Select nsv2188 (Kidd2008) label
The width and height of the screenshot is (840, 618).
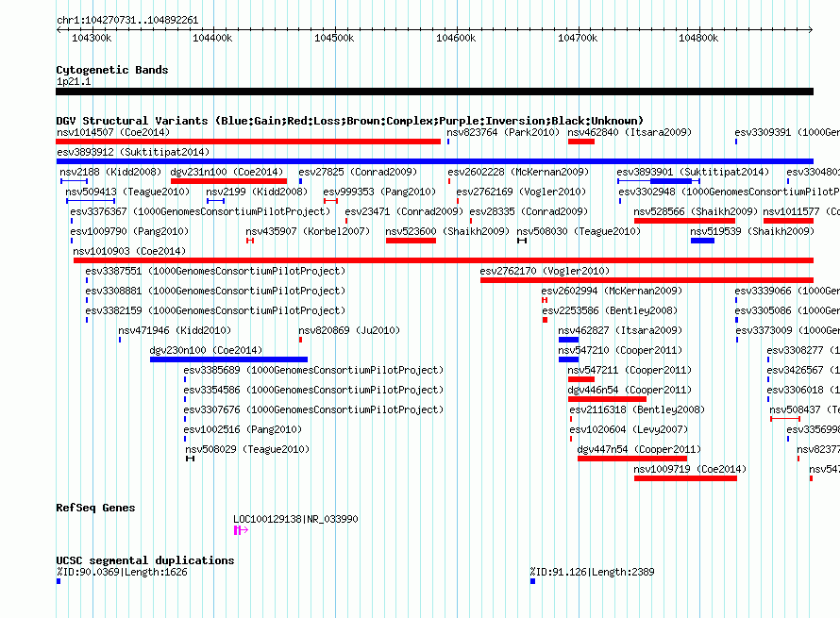point(110,172)
